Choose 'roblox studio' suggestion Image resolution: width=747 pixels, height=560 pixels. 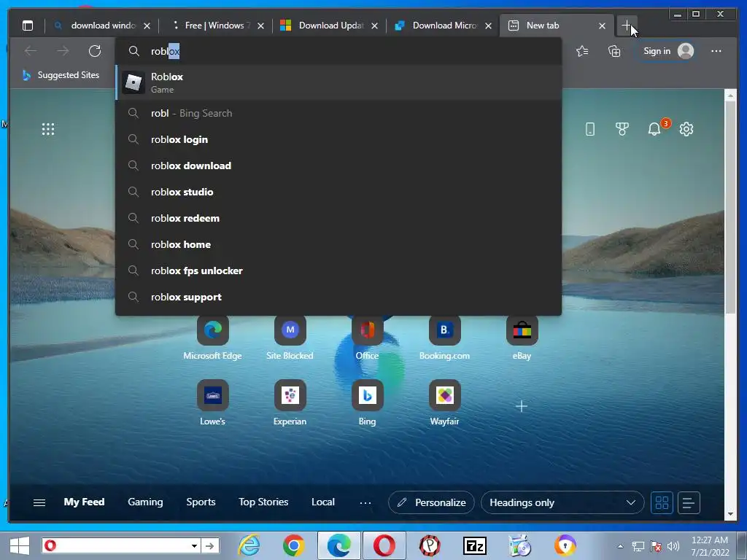[338, 192]
